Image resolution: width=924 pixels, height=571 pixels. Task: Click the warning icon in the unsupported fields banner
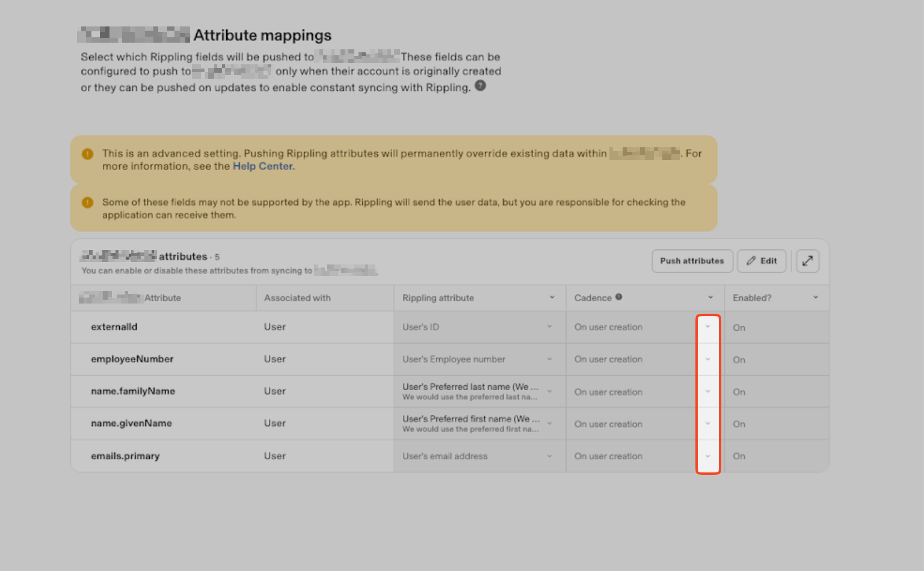tap(88, 203)
